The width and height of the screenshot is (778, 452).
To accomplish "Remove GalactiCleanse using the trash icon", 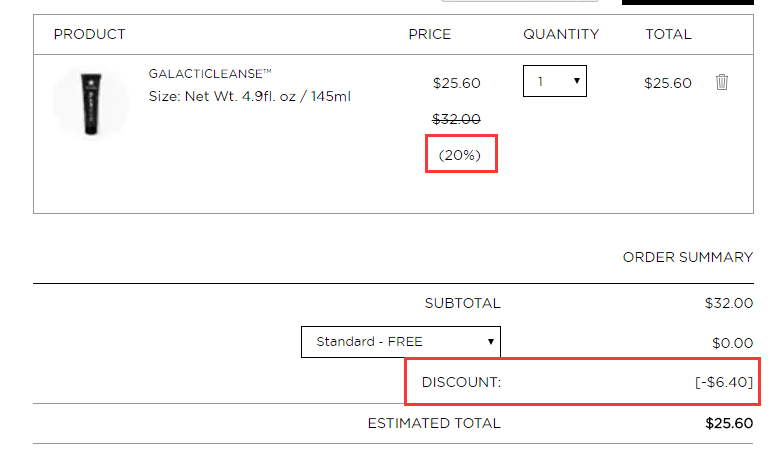I will [722, 82].
